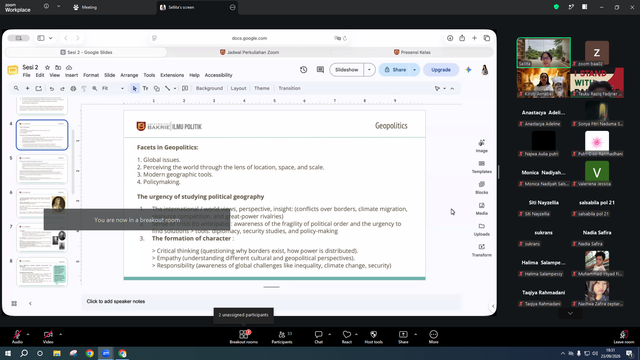Expand Video options arrow
640x360 pixels.
pos(60,334)
